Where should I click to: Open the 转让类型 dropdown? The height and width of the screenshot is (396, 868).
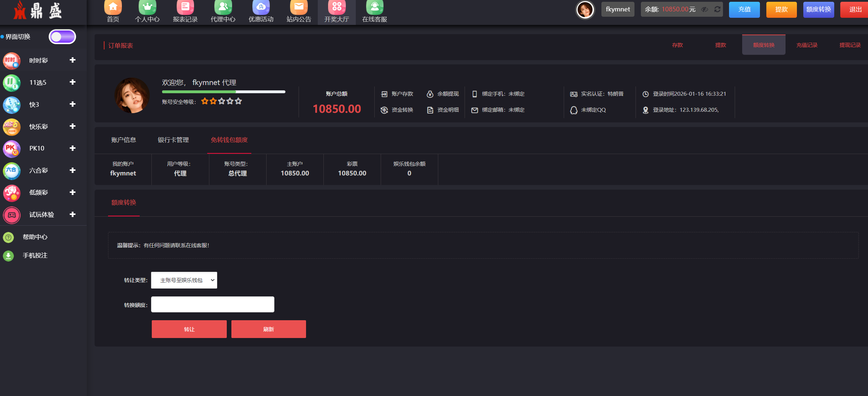(x=184, y=280)
